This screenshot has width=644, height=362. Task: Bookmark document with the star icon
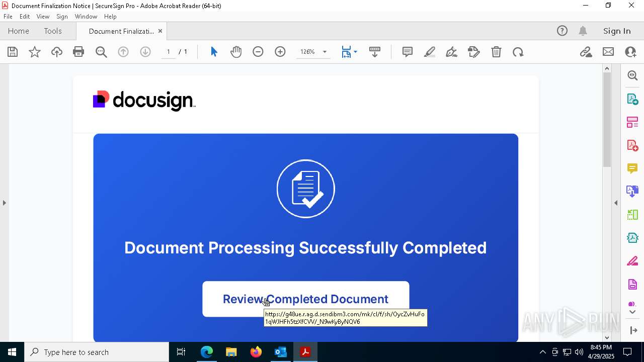tap(35, 52)
